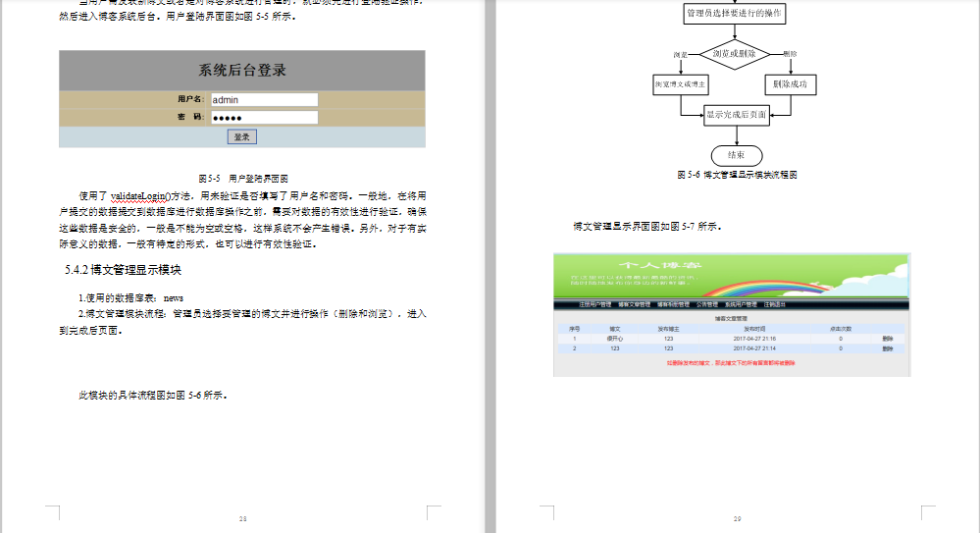Click page number 28 in the footer
The image size is (980, 533).
click(242, 518)
